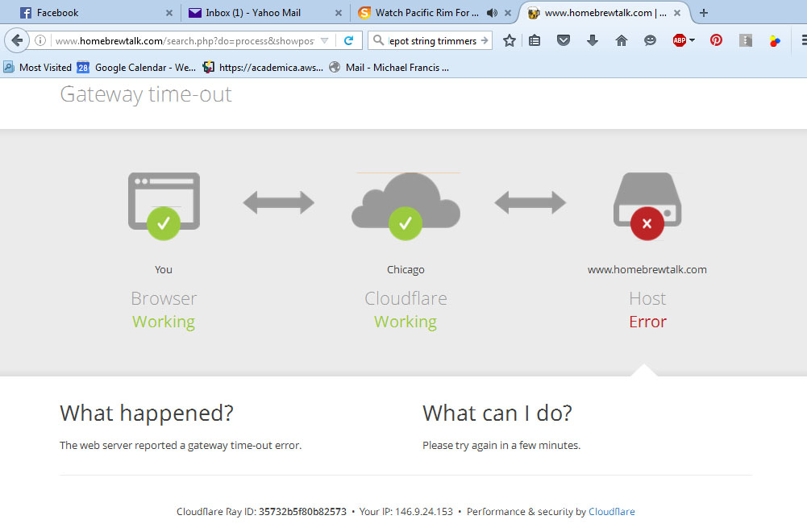
Task: Open Most Visited bookmarks folder
Action: [38, 68]
